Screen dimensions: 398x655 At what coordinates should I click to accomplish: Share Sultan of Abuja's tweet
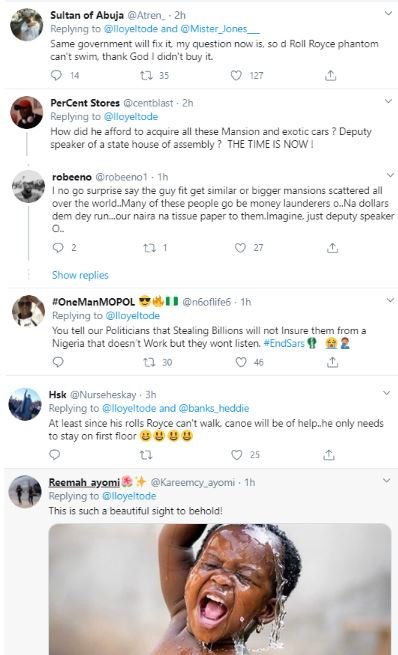pos(330,75)
